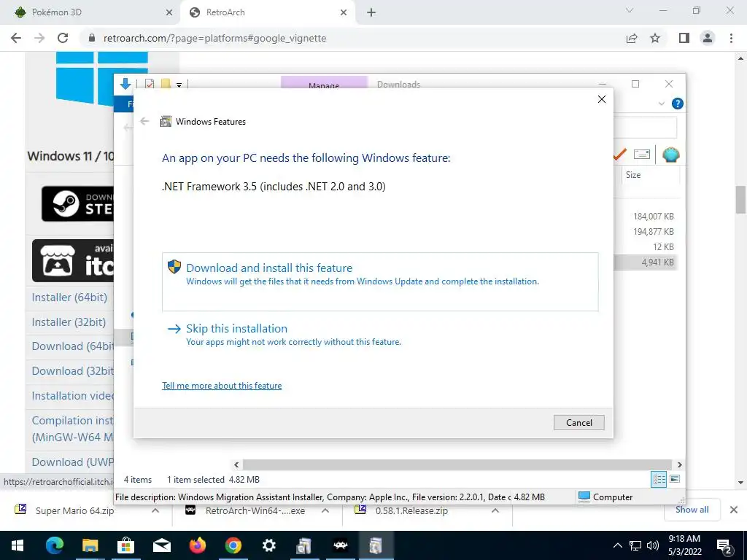Click Steam download banner on RetroArch page
Screen dimensions: 747x560
click(x=77, y=204)
